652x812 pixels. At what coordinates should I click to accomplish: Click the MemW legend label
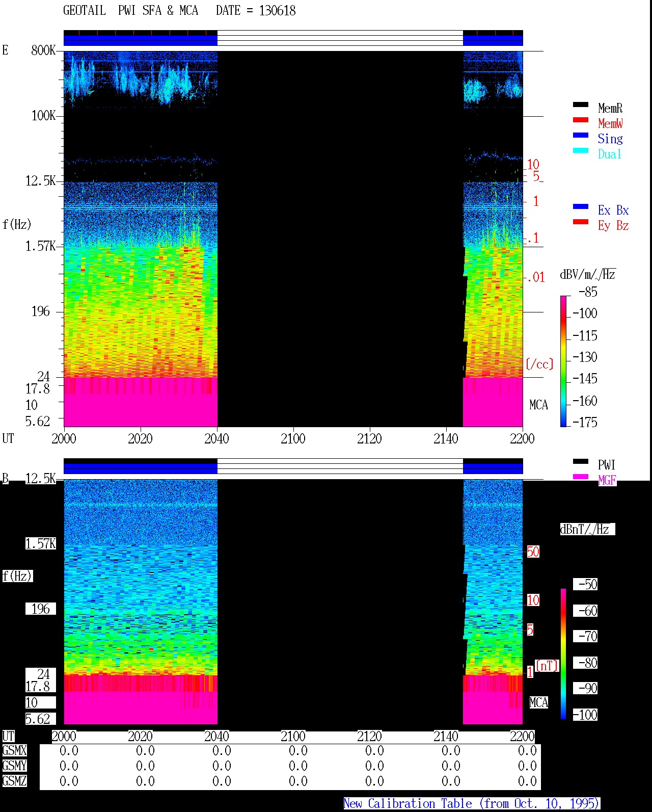610,123
